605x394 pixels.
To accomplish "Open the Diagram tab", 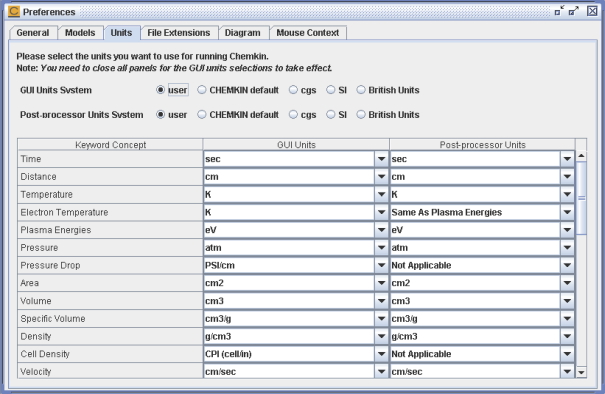I will (x=243, y=33).
